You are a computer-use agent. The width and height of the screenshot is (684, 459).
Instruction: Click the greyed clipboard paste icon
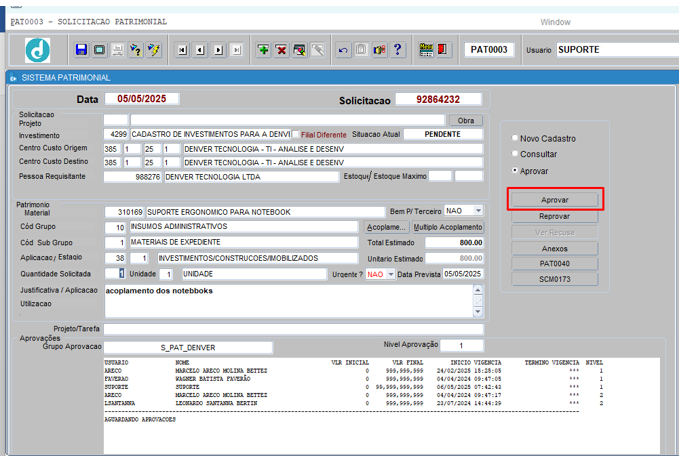click(361, 50)
